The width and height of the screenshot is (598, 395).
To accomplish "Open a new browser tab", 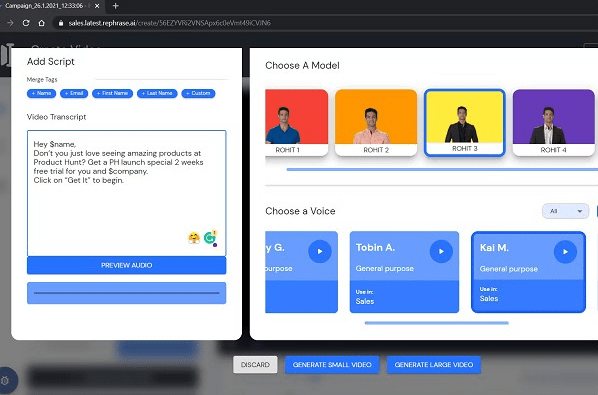I will (116, 6).
